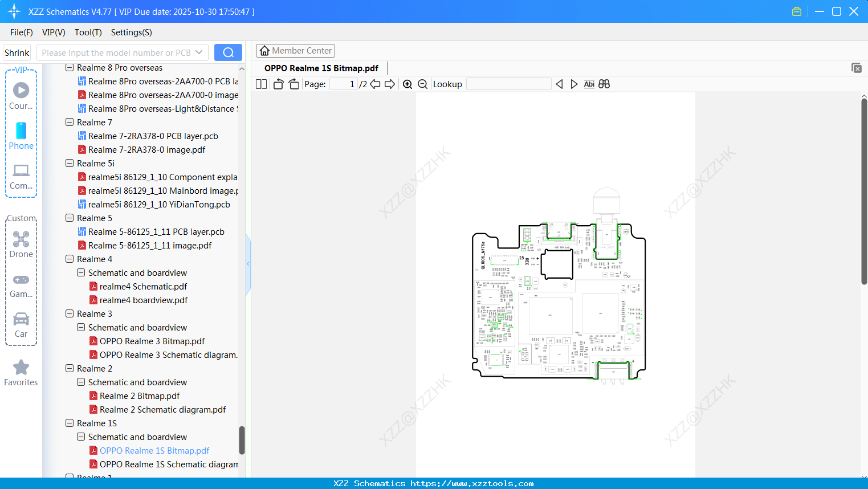Switch to OPPO Realme 1S Bitmap.pdf tab
The width and height of the screenshot is (868, 489).
pyautogui.click(x=321, y=68)
